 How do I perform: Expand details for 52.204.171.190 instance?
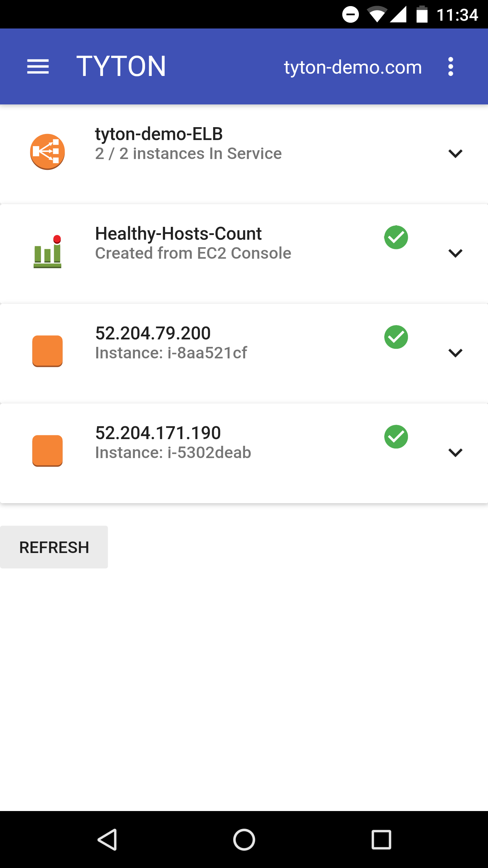455,453
